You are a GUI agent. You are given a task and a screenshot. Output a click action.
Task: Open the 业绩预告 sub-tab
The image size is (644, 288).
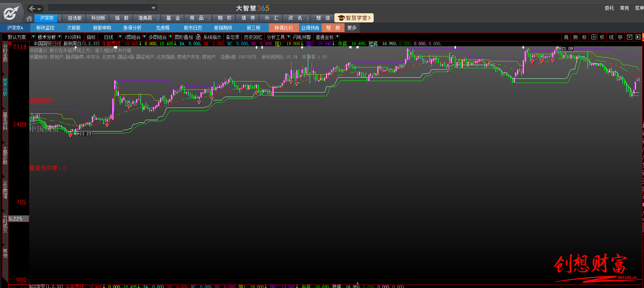point(310,28)
